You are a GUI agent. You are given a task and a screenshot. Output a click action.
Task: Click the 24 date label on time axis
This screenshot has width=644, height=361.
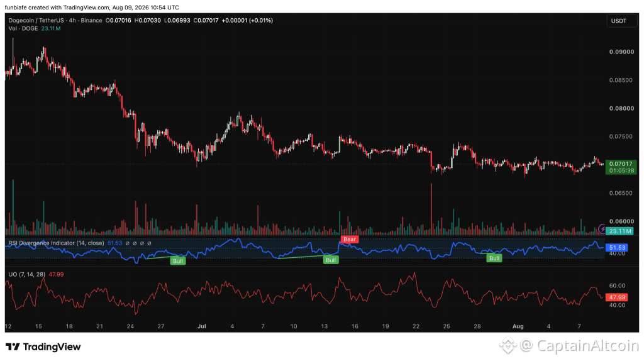point(130,326)
